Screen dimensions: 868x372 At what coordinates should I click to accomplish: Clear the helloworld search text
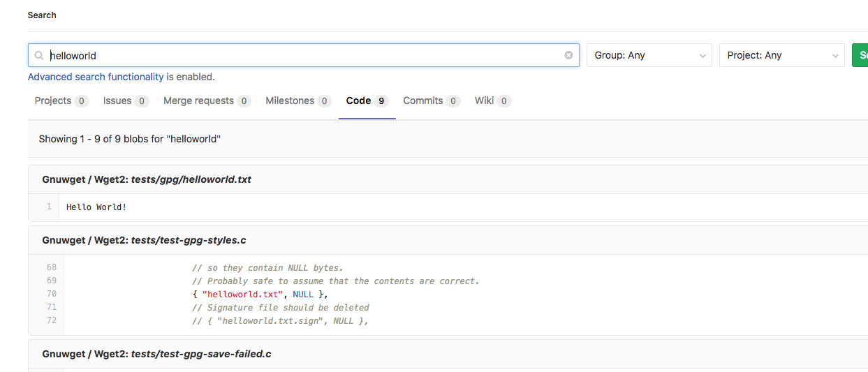[x=568, y=55]
